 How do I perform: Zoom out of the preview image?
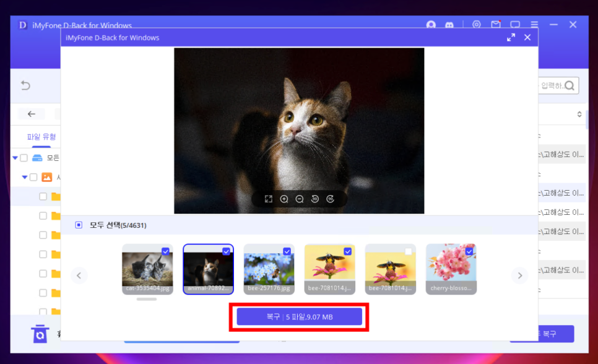(x=300, y=199)
